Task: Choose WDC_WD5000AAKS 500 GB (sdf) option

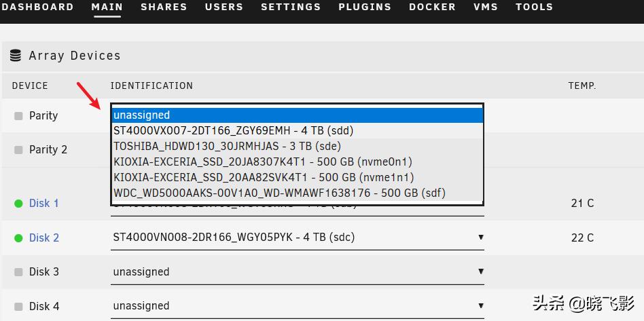Action: [298, 193]
